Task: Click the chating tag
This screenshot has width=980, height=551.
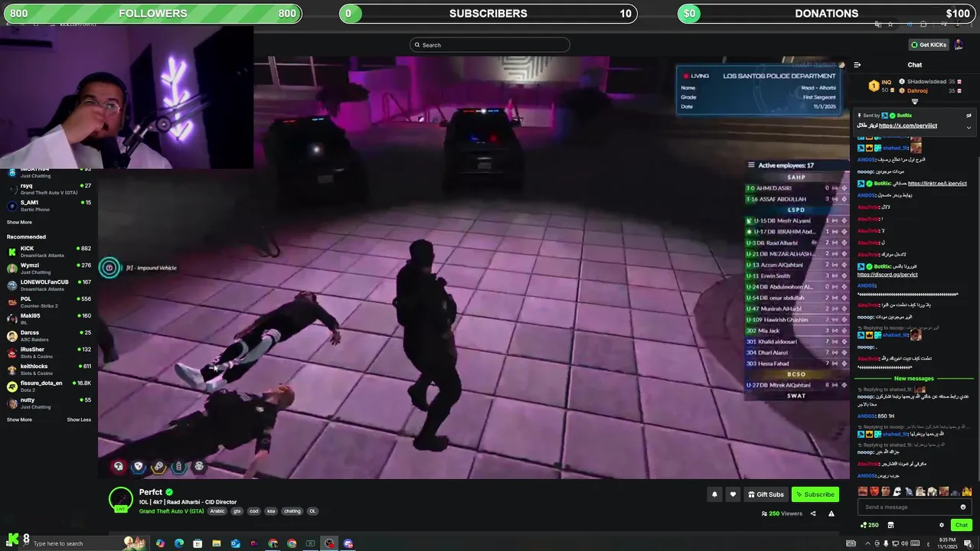Action: pos(292,511)
